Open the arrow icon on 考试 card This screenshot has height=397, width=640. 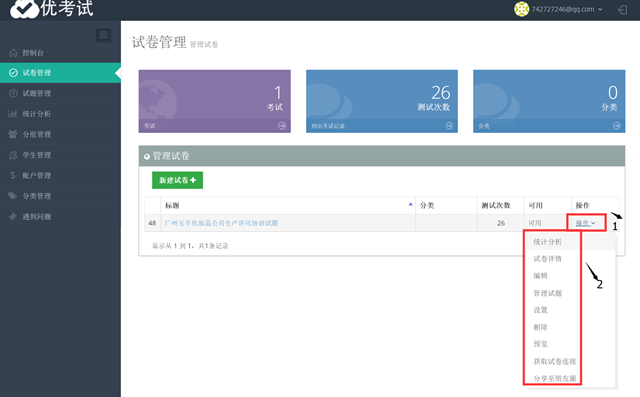tap(282, 126)
